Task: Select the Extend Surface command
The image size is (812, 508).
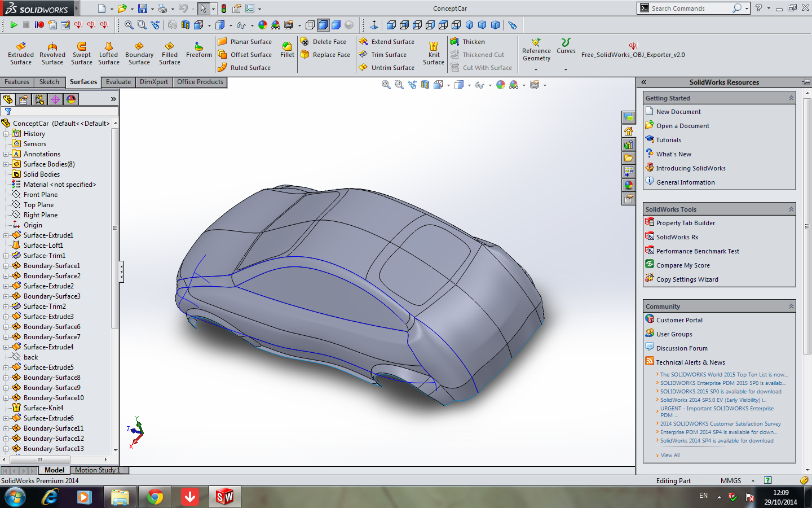Action: pyautogui.click(x=387, y=42)
